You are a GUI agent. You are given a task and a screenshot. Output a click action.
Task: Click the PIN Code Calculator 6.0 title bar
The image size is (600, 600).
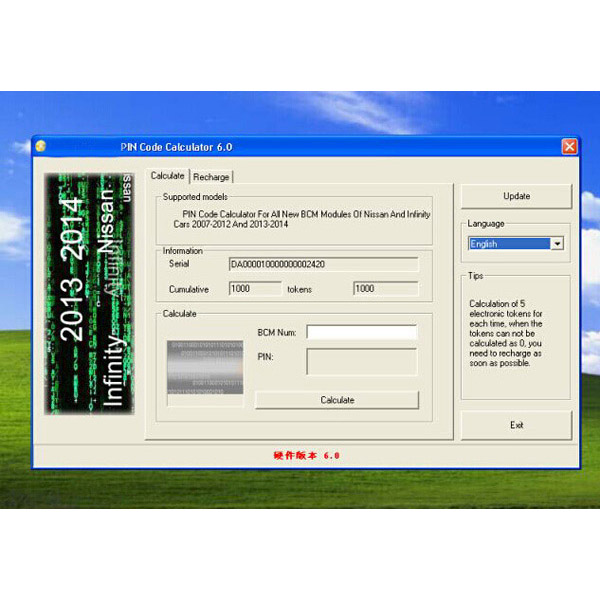point(300,146)
